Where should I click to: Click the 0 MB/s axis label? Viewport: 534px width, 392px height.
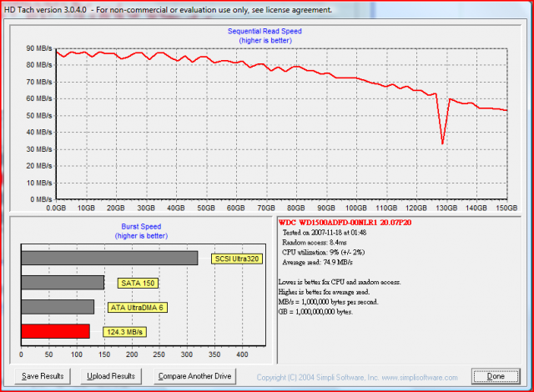41,199
